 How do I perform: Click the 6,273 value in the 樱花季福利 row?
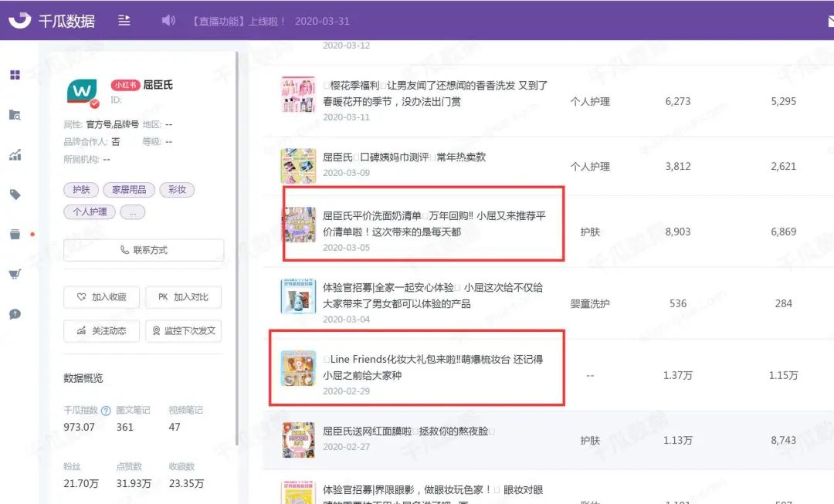pyautogui.click(x=678, y=101)
